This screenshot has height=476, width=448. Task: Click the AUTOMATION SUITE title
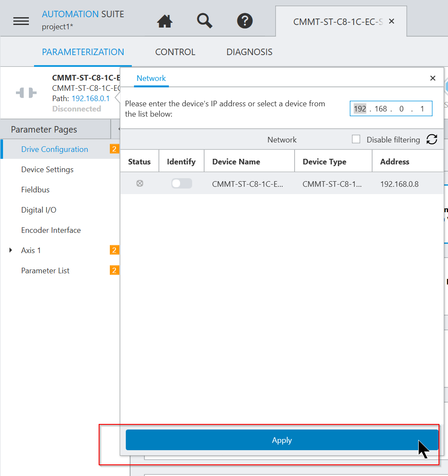83,14
